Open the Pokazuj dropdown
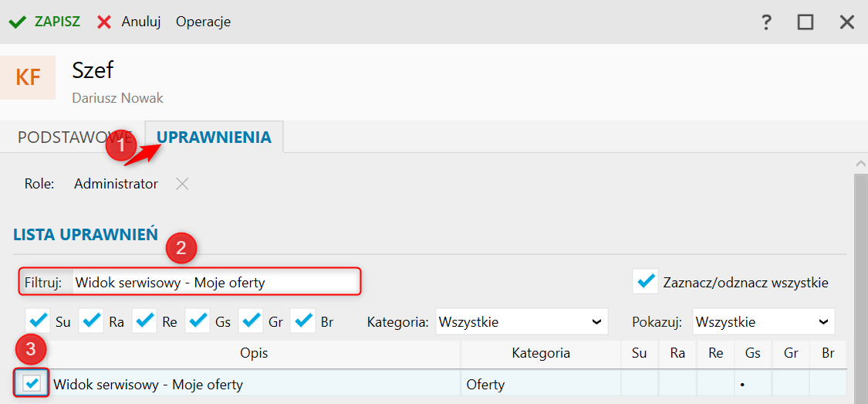Screen dimensions: 868x404 click(x=763, y=321)
